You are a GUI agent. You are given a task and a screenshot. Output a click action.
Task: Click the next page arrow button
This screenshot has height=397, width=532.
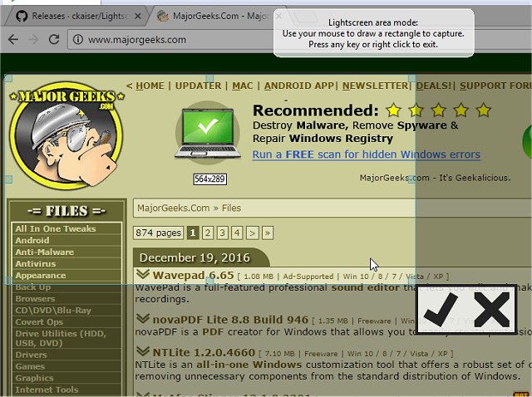pyautogui.click(x=252, y=233)
